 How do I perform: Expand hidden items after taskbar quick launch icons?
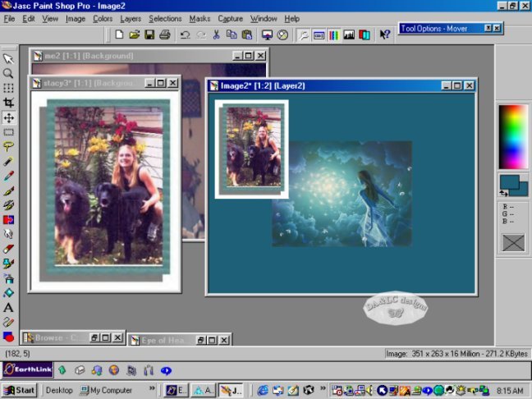click(x=323, y=388)
